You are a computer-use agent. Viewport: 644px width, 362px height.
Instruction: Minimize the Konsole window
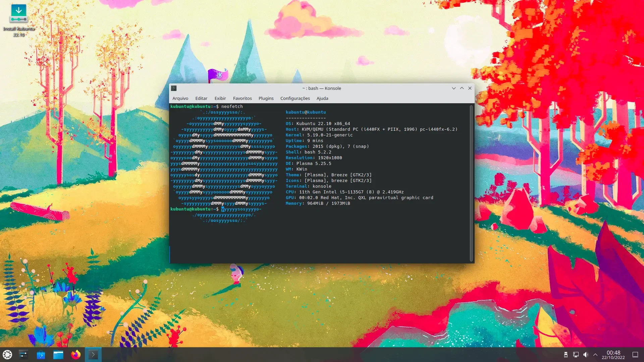454,88
